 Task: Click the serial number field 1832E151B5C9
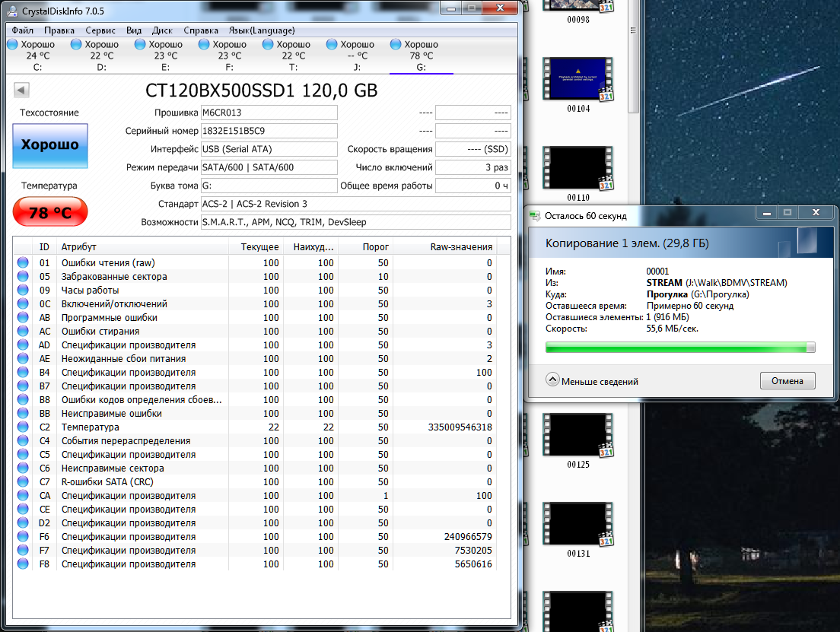pyautogui.click(x=269, y=131)
